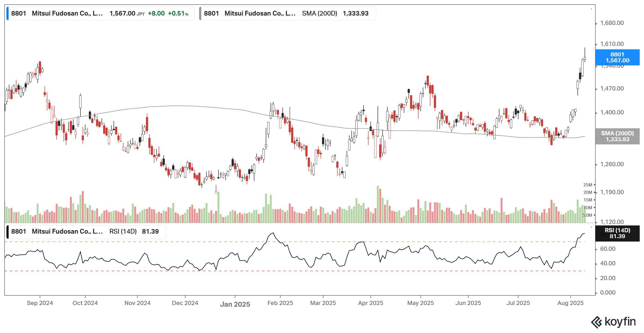This screenshot has height=333, width=644.
Task: Click the 1,680.00 price axis label
Action: point(612,23)
